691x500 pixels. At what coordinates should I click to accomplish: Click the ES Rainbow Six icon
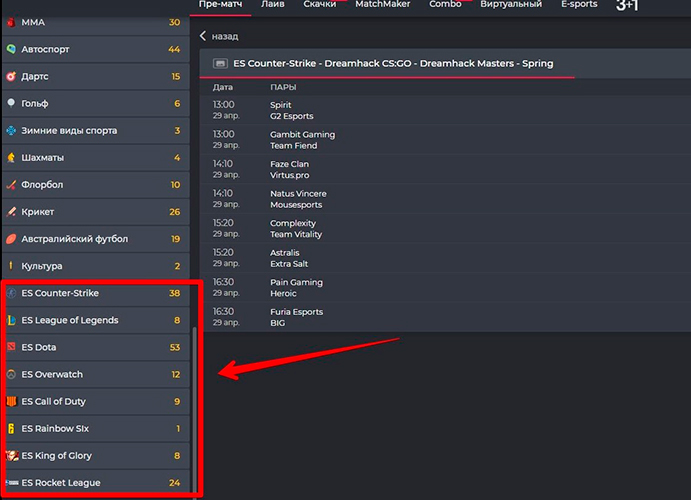tap(11, 428)
